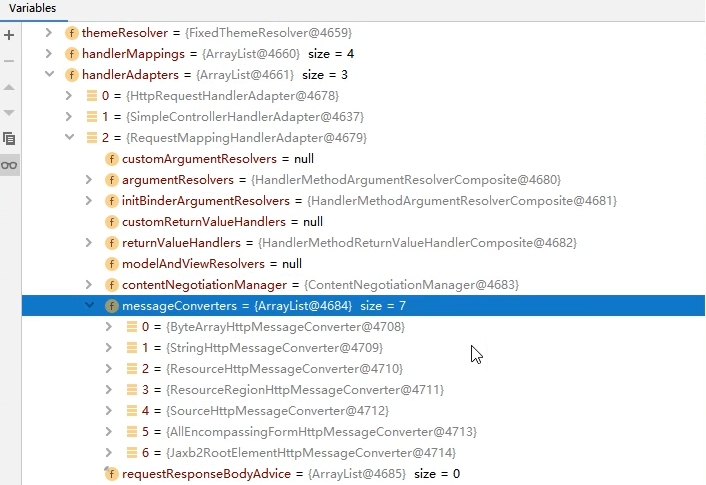Image resolution: width=706 pixels, height=485 pixels.
Task: Expand the handlerMappings node
Action: [49, 54]
